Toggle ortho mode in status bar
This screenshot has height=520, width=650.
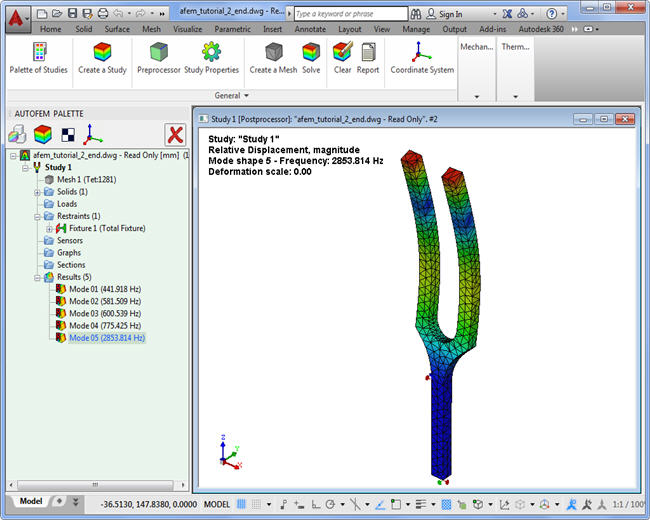point(315,504)
